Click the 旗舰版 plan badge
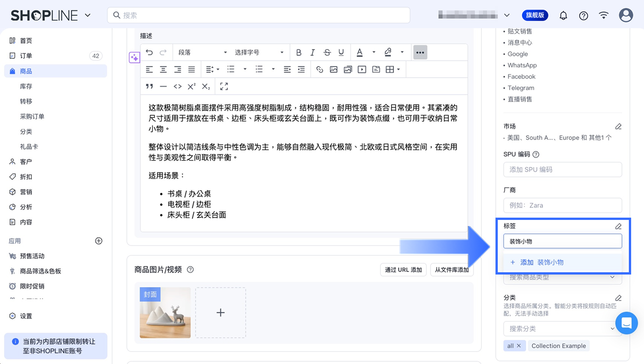 [535, 15]
